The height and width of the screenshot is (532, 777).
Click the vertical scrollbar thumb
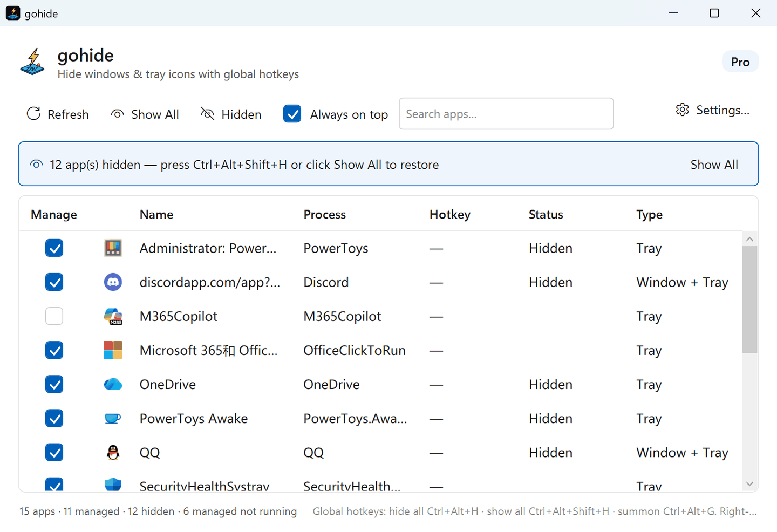point(749,299)
